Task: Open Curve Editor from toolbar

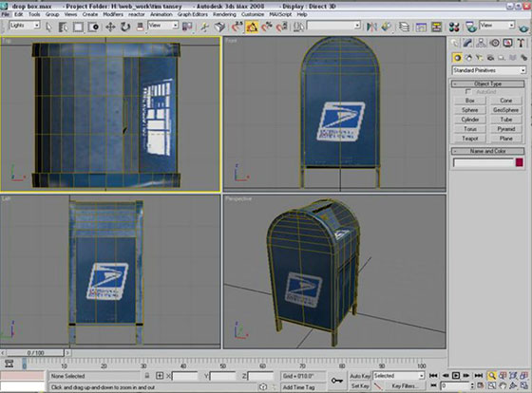Action: 421,27
